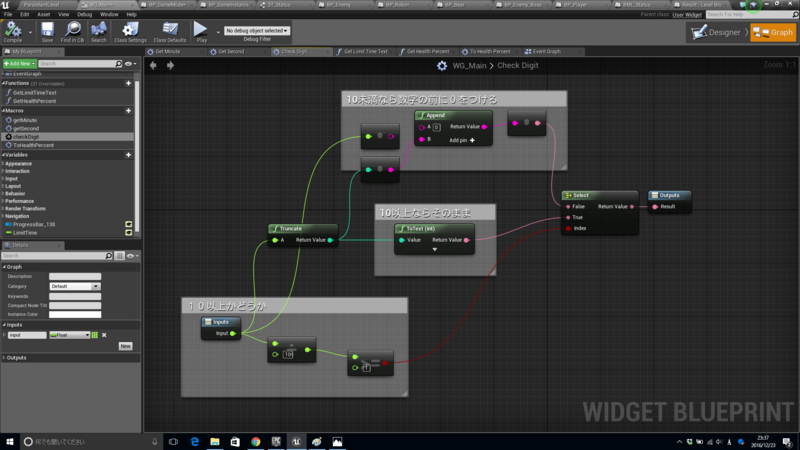Add a new function with plus icon

click(129, 83)
